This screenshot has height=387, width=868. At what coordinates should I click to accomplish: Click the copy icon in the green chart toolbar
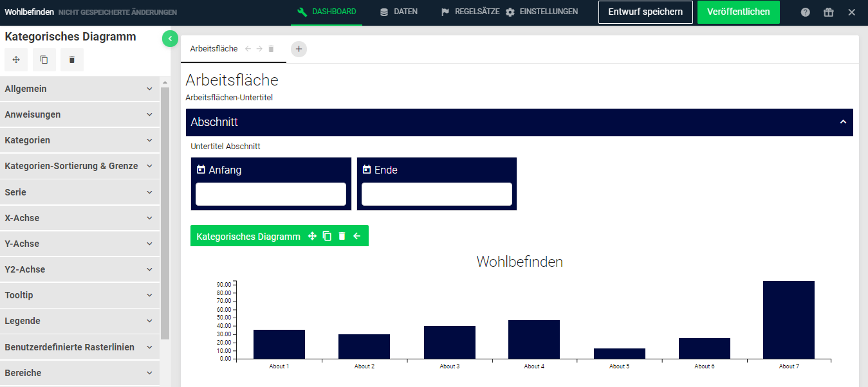pos(327,236)
